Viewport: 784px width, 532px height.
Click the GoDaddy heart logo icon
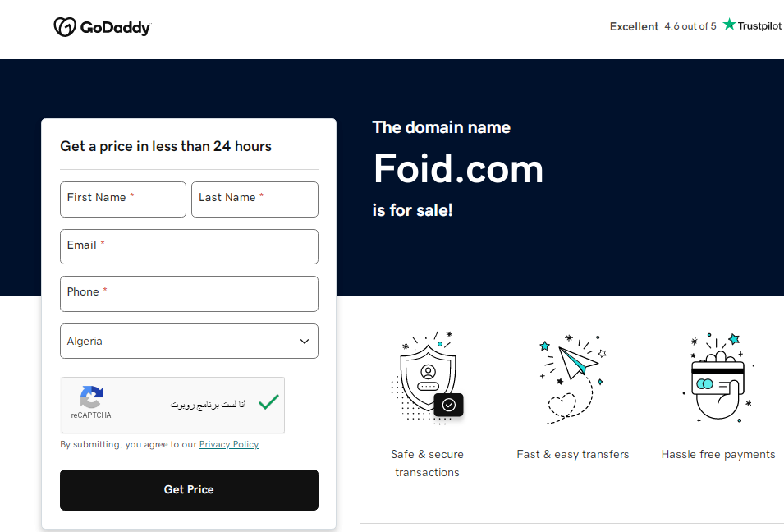(65, 27)
